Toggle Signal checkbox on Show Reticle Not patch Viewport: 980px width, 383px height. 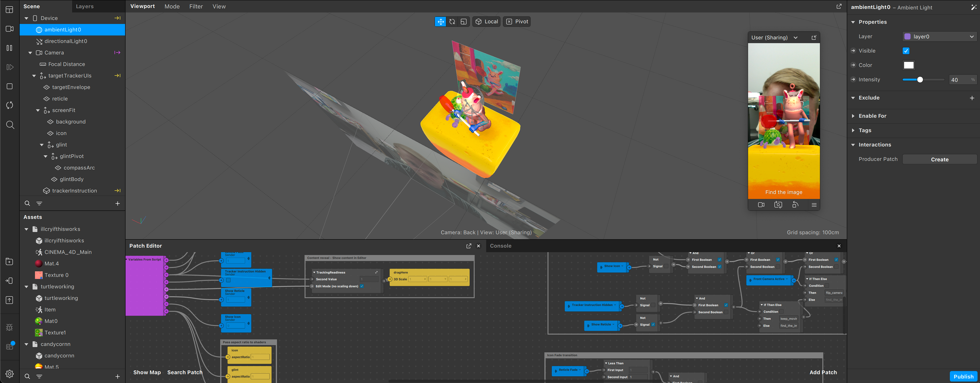coord(653,325)
